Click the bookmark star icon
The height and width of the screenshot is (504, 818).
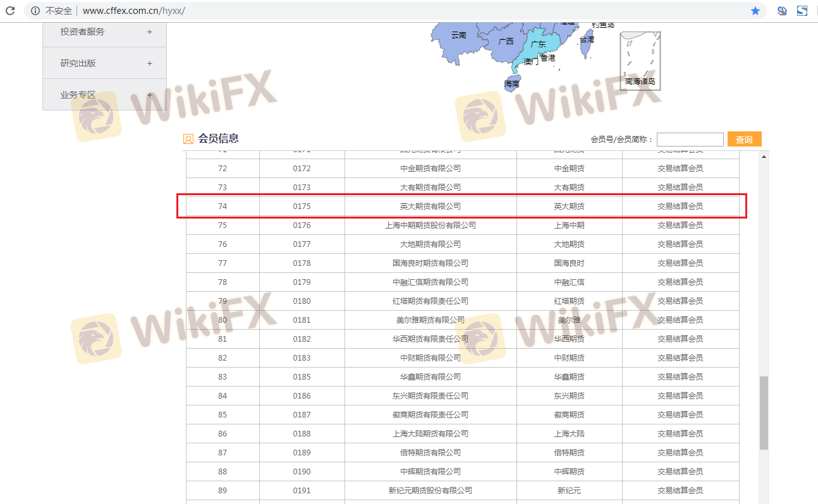pos(755,11)
